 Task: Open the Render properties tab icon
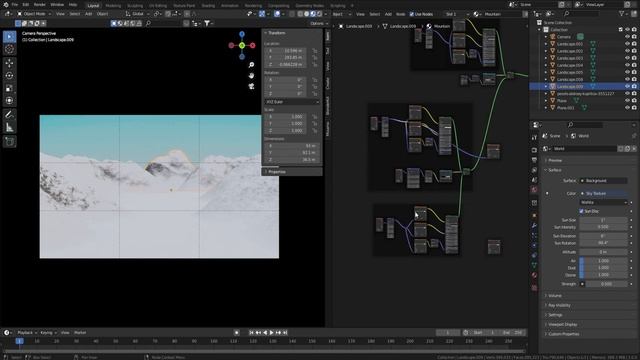point(534,150)
